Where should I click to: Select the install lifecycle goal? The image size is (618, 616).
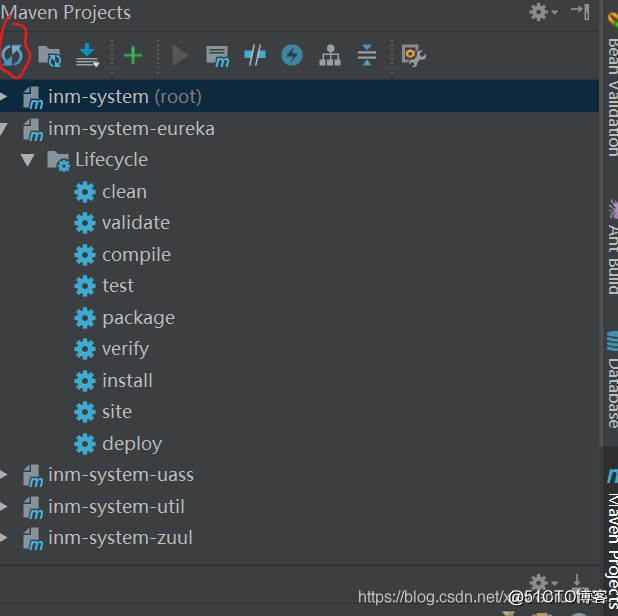coord(127,381)
